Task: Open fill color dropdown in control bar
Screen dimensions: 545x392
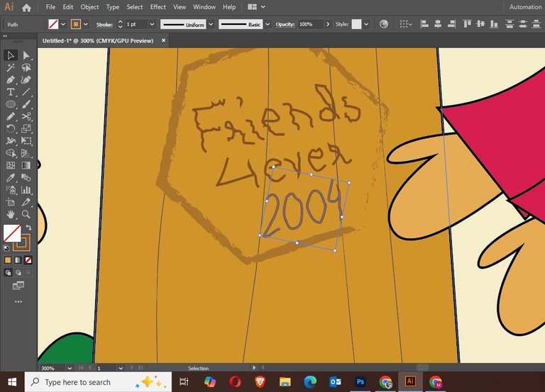Action: point(63,24)
